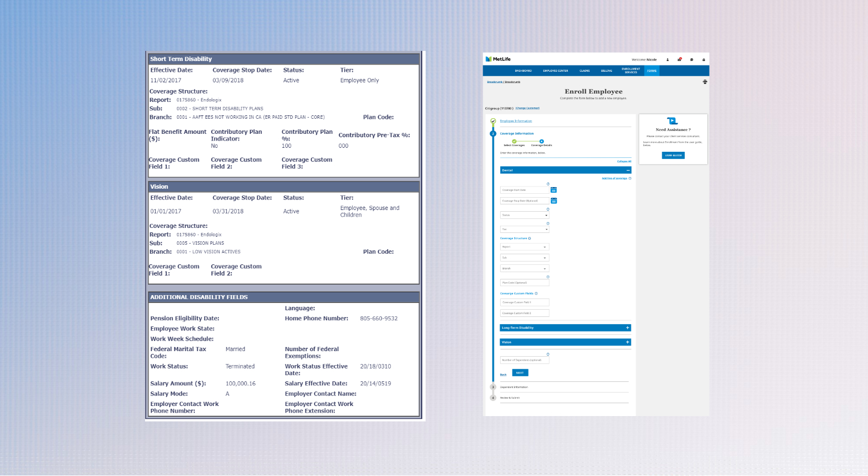Open the Status dropdown
Screen dimensions: 868x476
click(524, 215)
